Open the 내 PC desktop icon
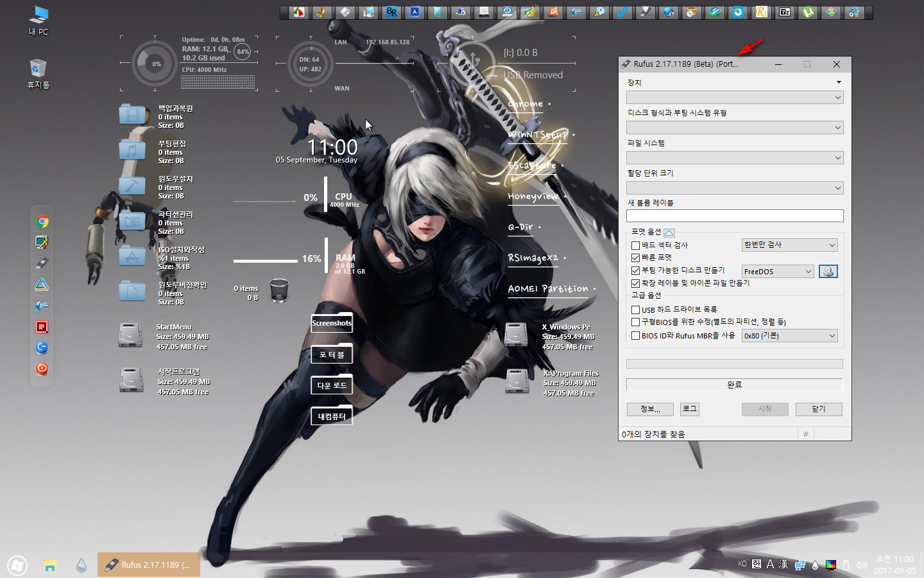 pos(38,21)
